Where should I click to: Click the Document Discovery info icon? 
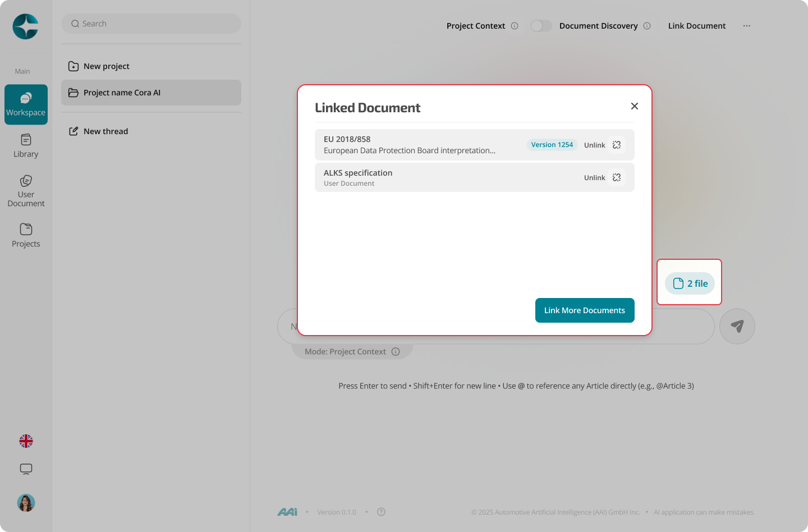pos(647,26)
